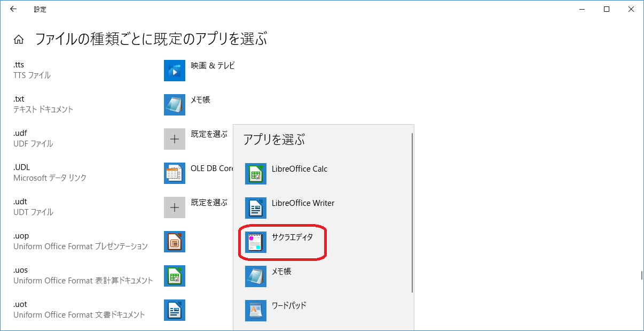Click the OLE DB Core icon for .UDL
The width and height of the screenshot is (644, 331).
[x=175, y=173]
